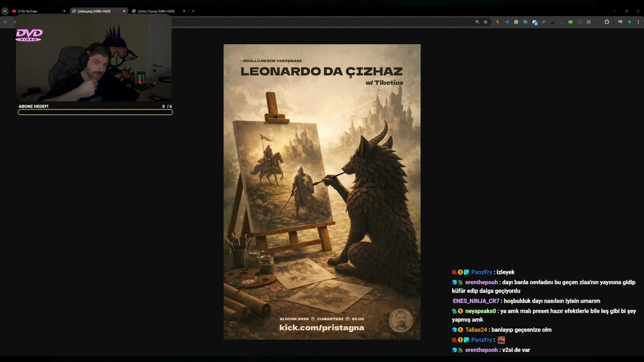The width and height of the screenshot is (644, 362).
Task: Click the browser address bar
Action: pos(322,22)
